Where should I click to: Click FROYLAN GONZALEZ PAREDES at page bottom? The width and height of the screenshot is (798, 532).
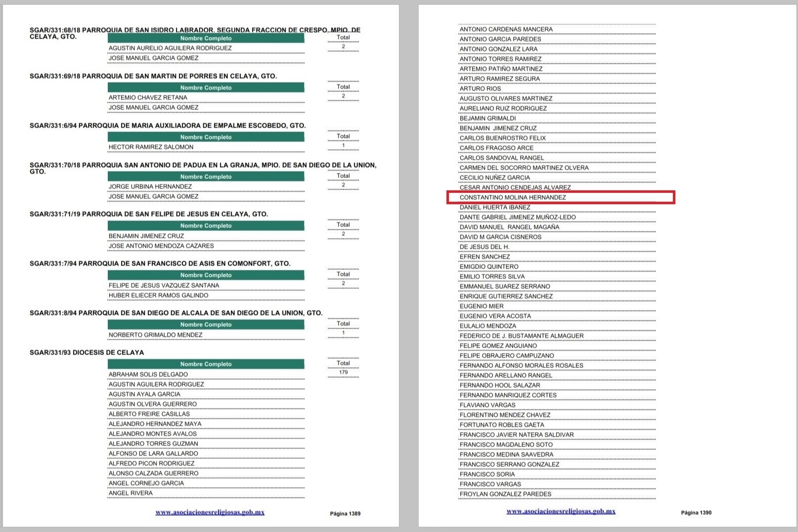tap(505, 494)
